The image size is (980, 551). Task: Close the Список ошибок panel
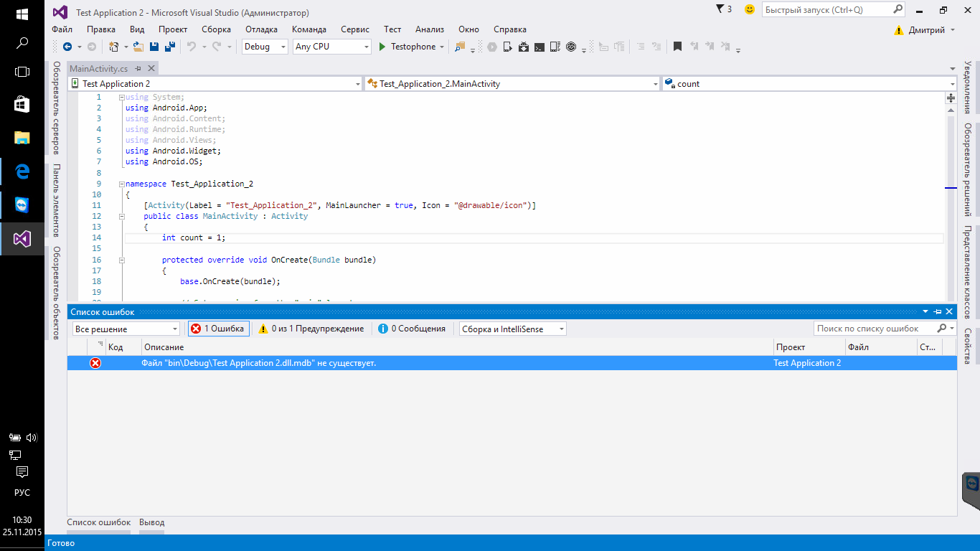[949, 311]
